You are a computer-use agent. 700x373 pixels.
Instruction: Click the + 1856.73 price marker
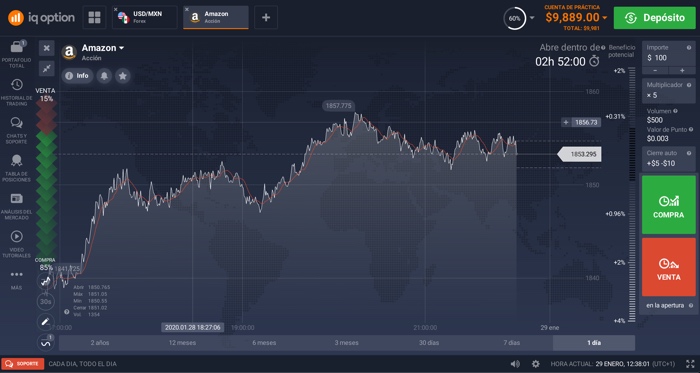581,122
